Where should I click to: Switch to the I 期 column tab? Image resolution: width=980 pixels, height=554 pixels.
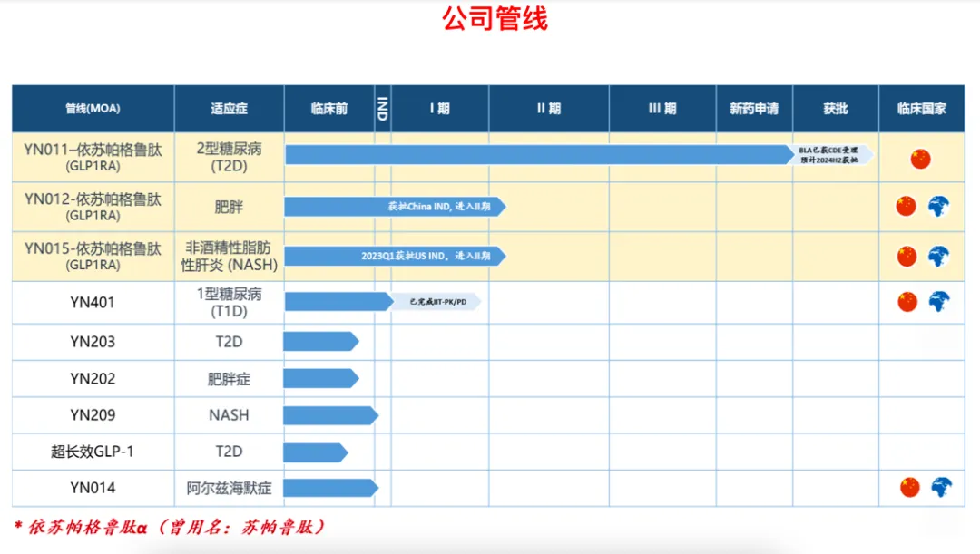441,108
